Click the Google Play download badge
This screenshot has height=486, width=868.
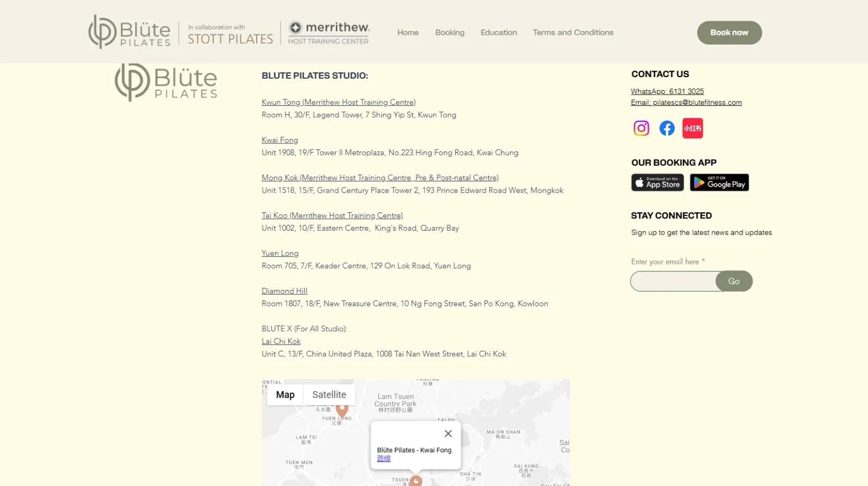coord(719,182)
